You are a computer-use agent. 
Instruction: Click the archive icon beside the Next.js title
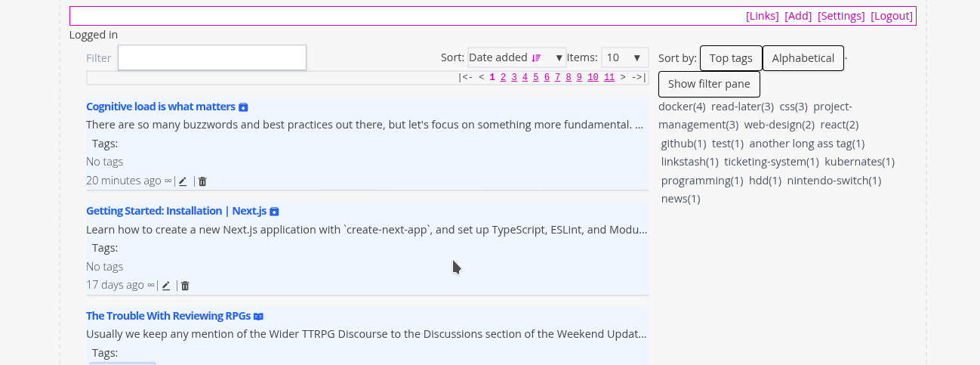(274, 212)
